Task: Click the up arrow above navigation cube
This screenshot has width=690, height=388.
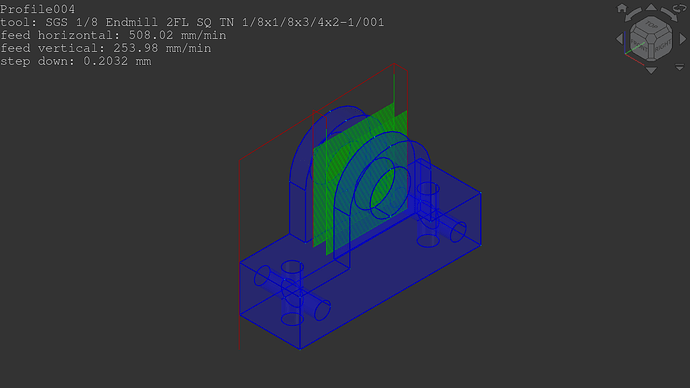Action: tap(651, 7)
